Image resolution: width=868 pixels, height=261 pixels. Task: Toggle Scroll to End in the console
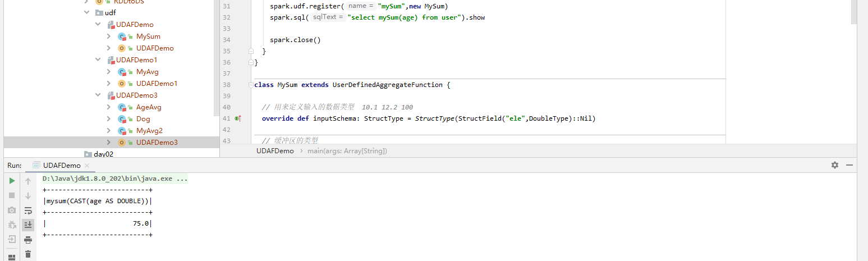[28, 225]
